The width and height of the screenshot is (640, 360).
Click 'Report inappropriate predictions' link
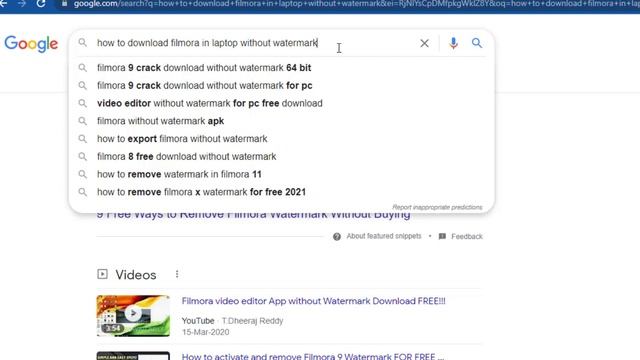437,207
